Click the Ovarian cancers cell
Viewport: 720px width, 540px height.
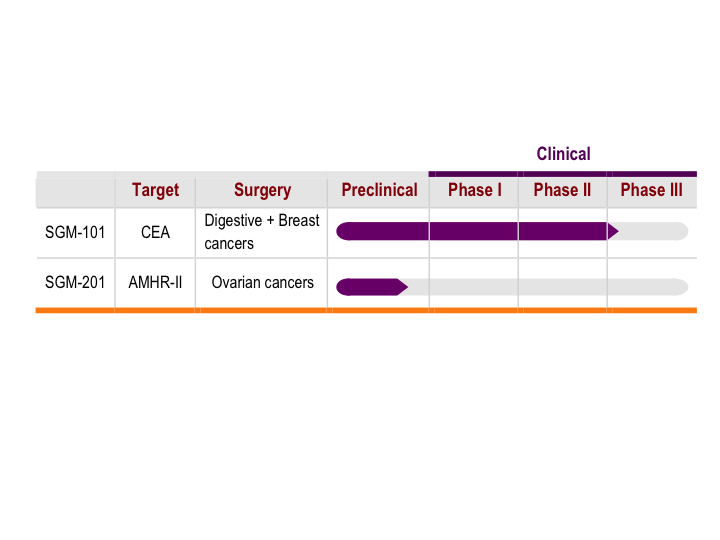[x=262, y=282]
